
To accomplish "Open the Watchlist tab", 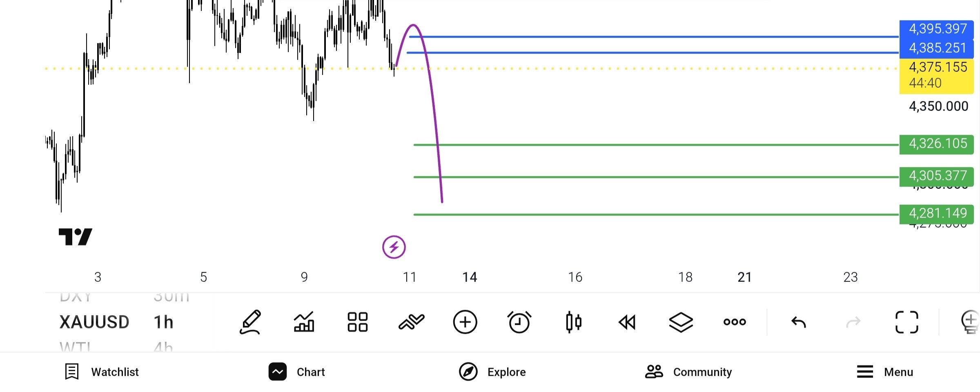I will (x=102, y=372).
